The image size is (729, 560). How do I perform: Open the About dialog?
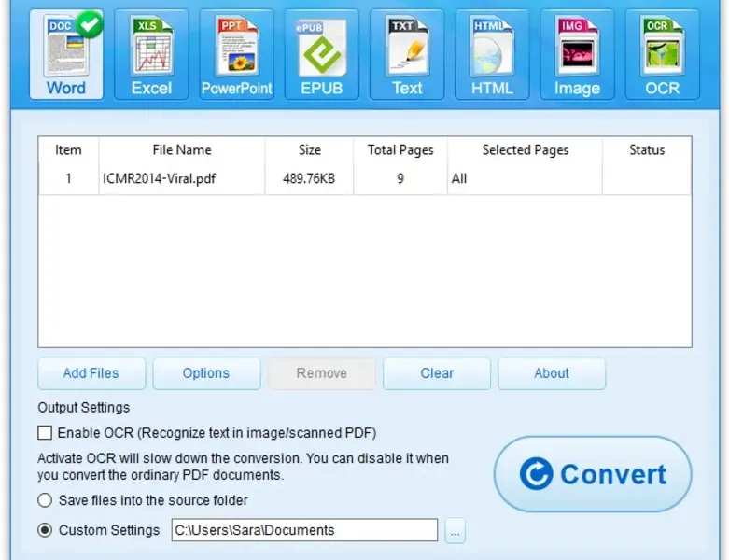[552, 373]
